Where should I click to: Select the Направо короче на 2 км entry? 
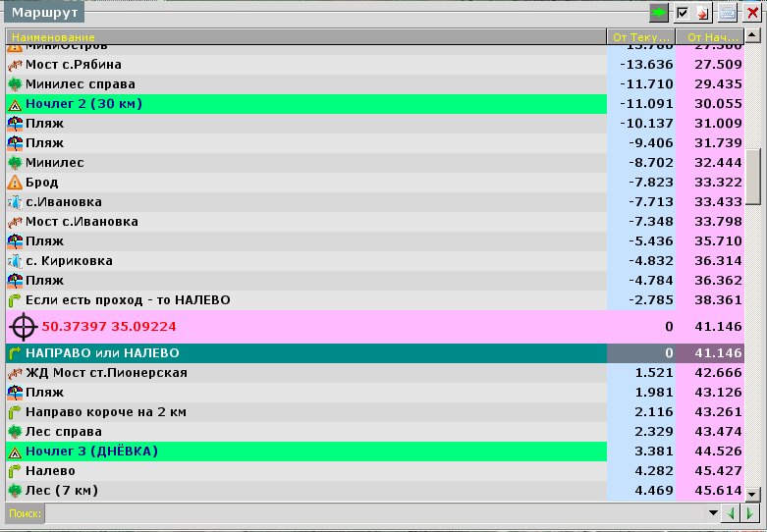pyautogui.click(x=106, y=411)
